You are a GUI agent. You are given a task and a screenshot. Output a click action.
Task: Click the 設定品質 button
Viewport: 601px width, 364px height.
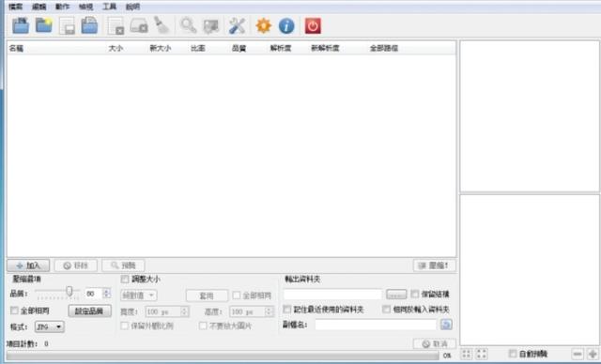coord(90,311)
